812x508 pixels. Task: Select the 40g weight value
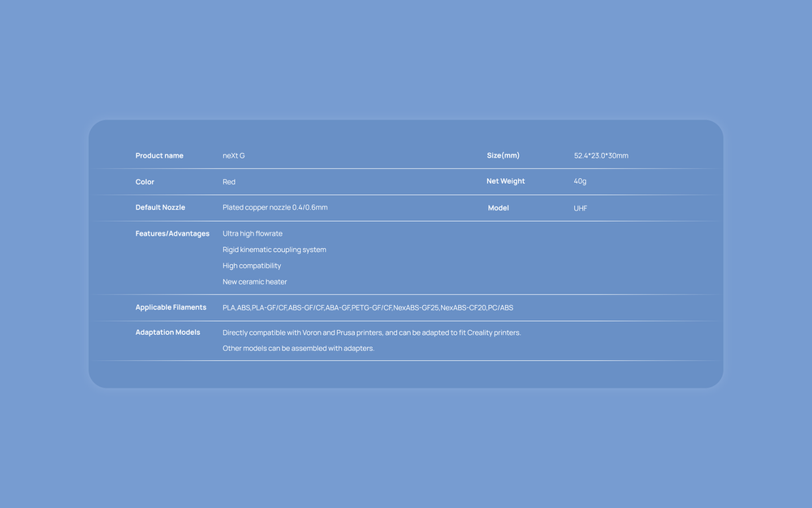click(x=580, y=181)
